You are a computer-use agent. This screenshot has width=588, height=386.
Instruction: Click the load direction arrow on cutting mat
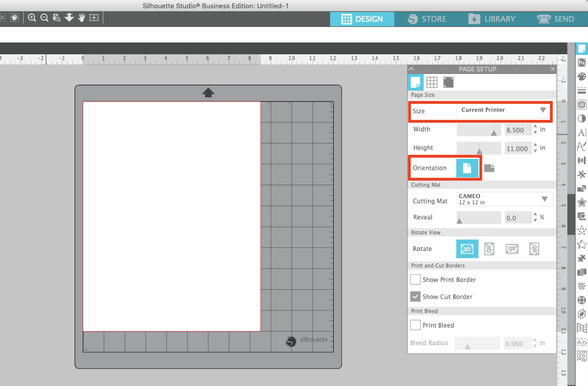(x=208, y=92)
